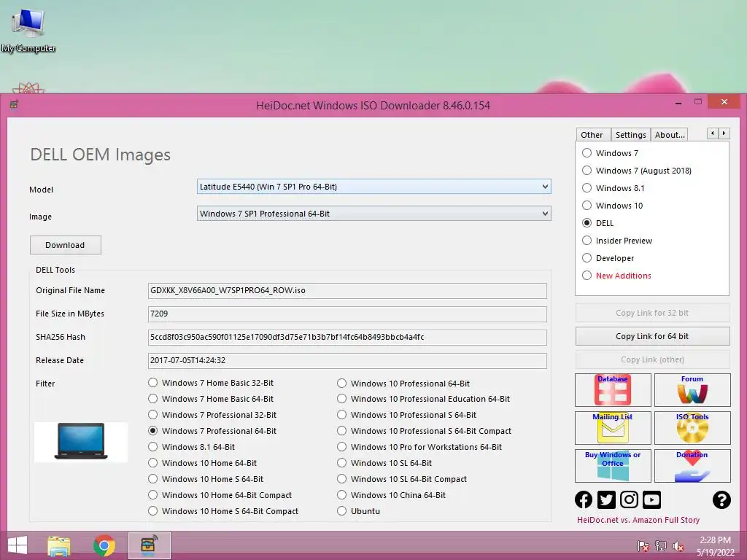Click the Download button
Screen dimensions: 747x560
(x=65, y=245)
